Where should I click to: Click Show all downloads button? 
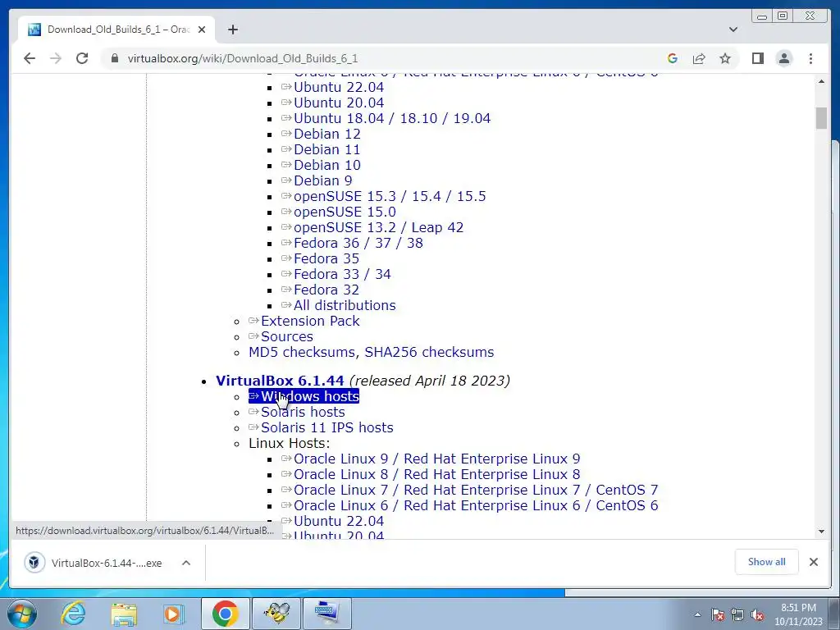click(766, 562)
